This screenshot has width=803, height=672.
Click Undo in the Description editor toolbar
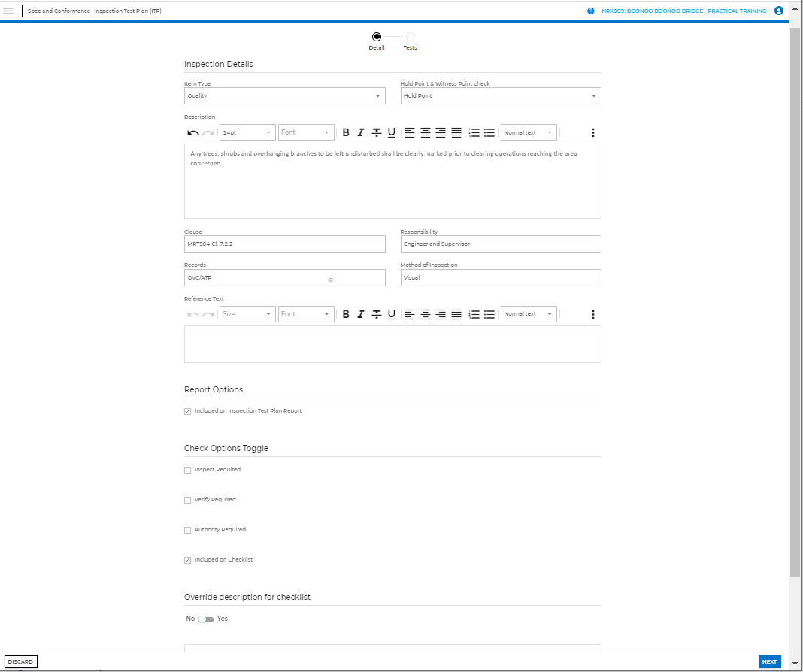coord(193,133)
